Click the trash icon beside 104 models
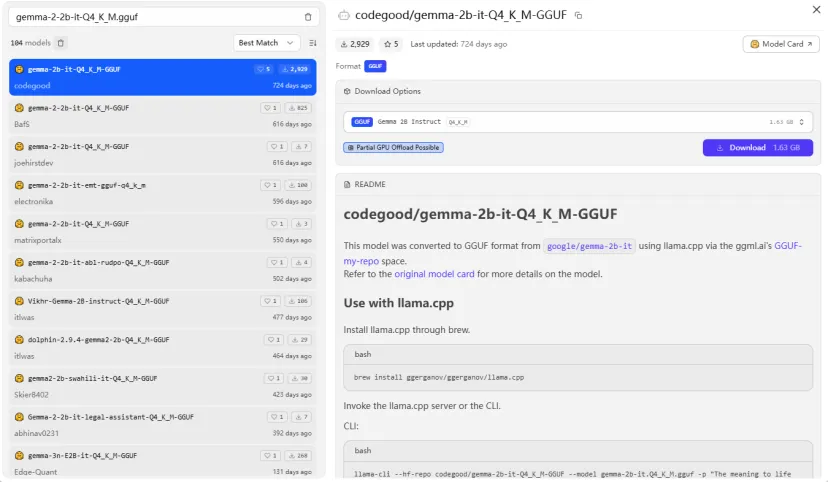Viewport: 828px width, 482px height. click(61, 43)
